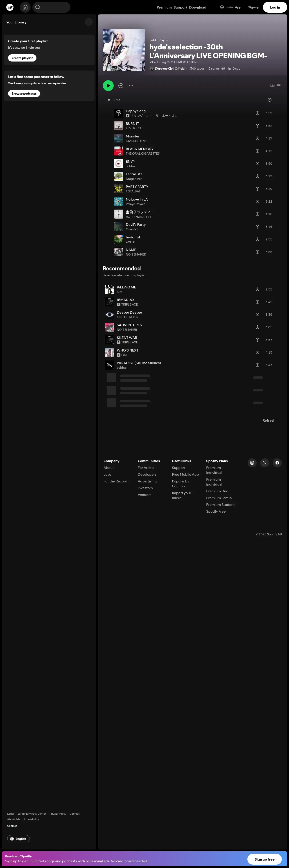This screenshot has height=868, width=289.
Task: Open Developers footer link
Action: point(147,474)
